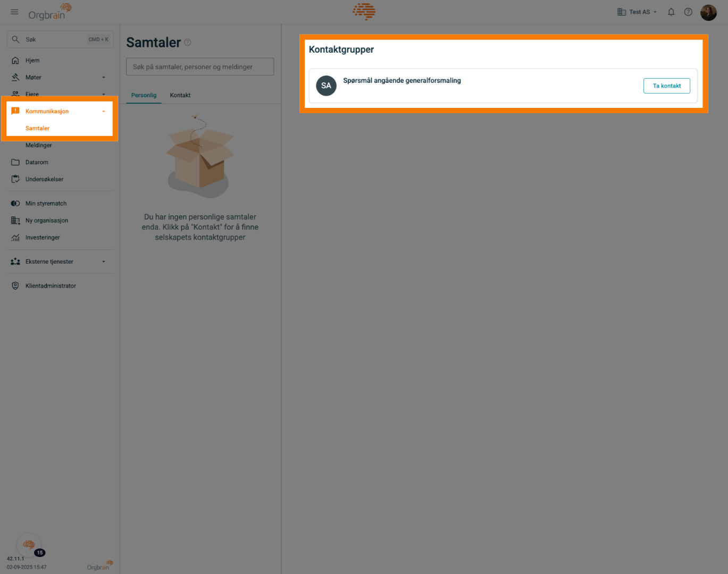This screenshot has width=728, height=574.
Task: Click the help icon beside Samtaler heading
Action: (188, 43)
